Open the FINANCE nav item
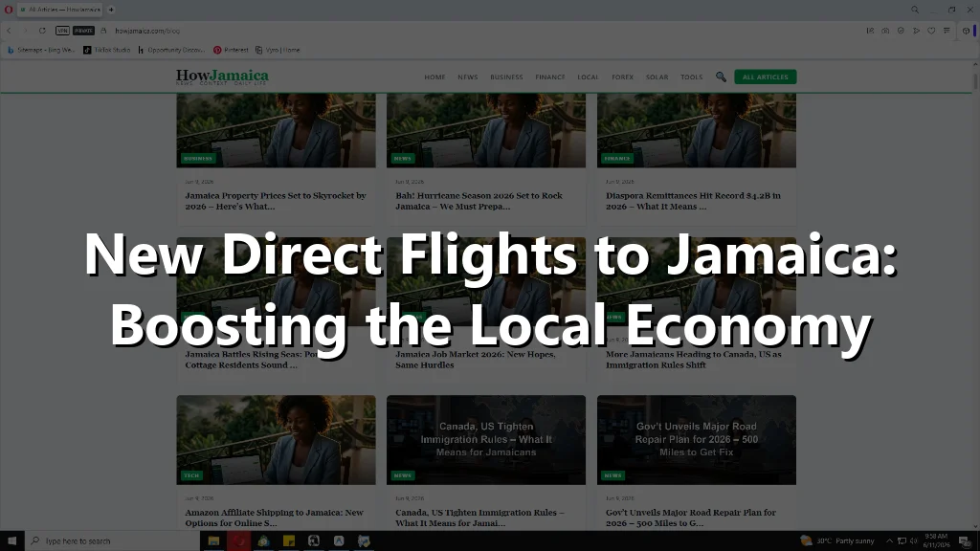Screen dimensions: 980x551 550,77
